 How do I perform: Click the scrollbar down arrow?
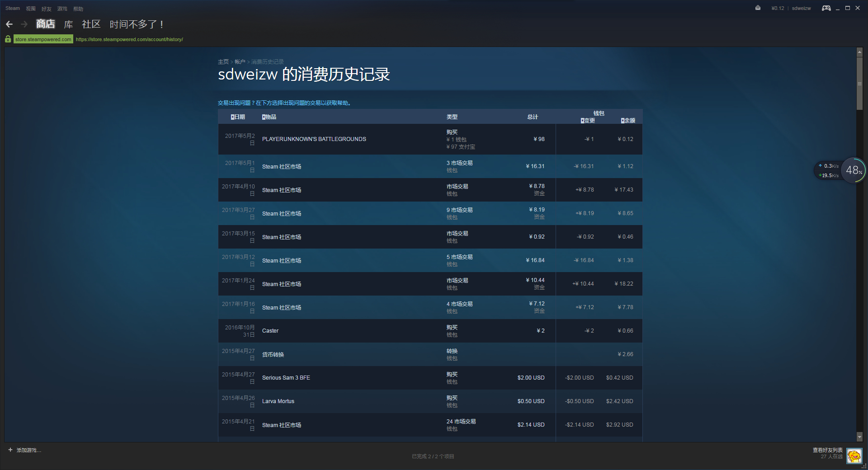[859, 437]
